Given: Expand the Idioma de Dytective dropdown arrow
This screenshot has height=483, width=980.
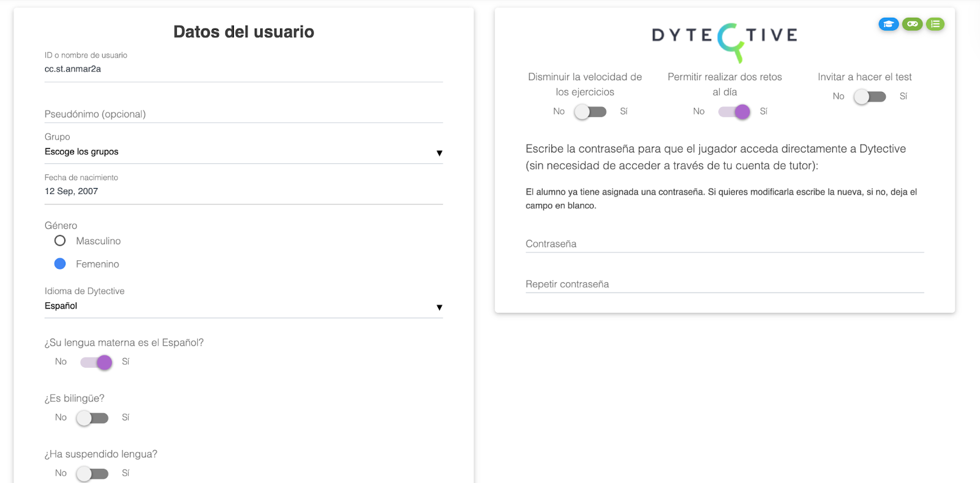Looking at the screenshot, I should tap(439, 307).
